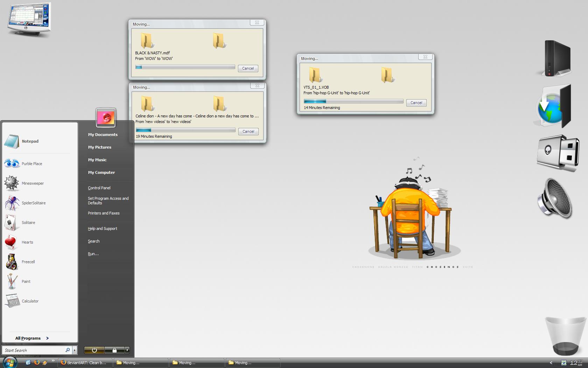Image resolution: width=588 pixels, height=368 pixels.
Task: Cancel moving VTS_01_1.VOB
Action: pyautogui.click(x=416, y=103)
